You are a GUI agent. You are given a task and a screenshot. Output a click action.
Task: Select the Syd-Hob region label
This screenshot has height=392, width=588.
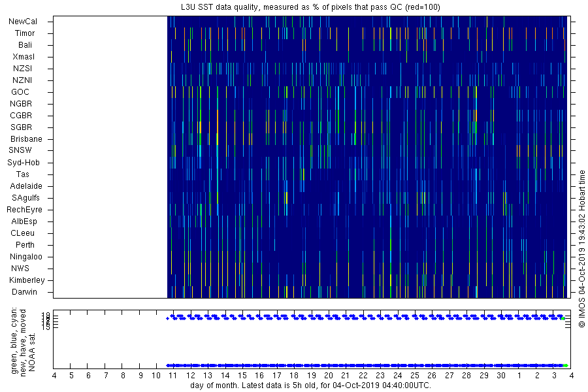coord(24,163)
